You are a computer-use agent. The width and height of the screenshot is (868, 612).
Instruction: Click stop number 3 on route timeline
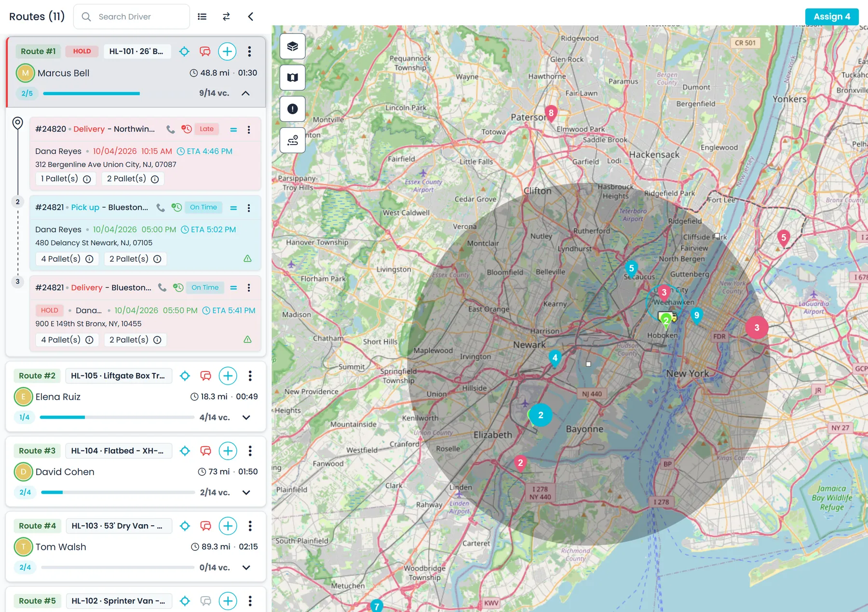click(x=18, y=282)
